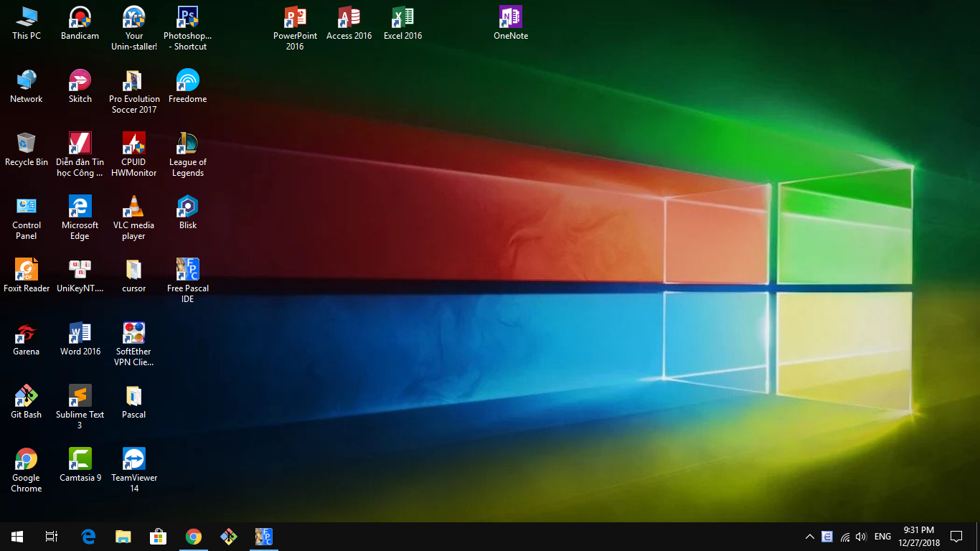Select the PowerPoint 2016 icon
980x551 pixels.
[295, 29]
